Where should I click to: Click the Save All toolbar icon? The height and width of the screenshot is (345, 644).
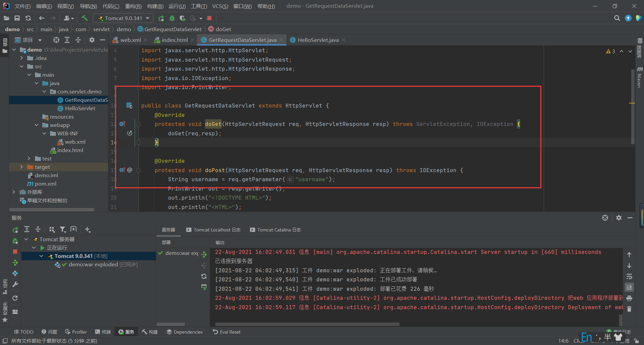point(17,18)
